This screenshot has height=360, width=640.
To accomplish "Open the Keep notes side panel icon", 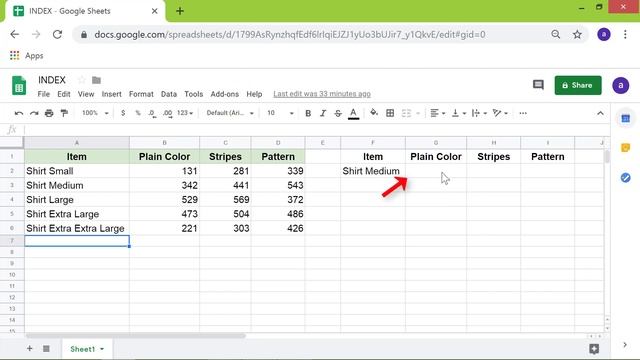I will point(625,148).
